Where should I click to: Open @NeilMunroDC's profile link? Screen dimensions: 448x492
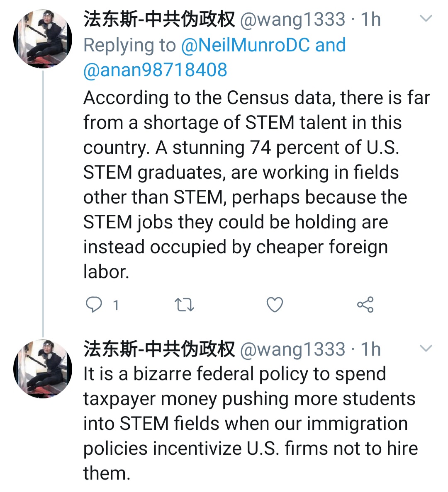click(245, 45)
